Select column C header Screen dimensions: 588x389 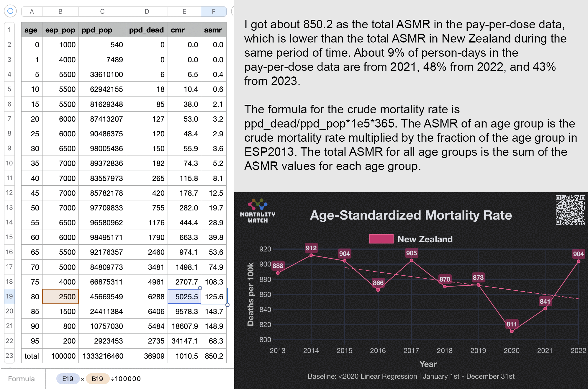click(x=102, y=12)
